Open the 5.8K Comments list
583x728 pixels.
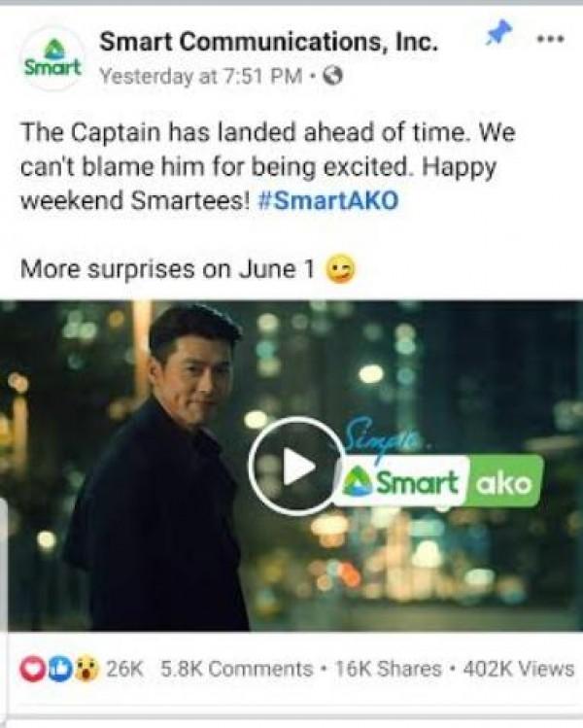237,669
